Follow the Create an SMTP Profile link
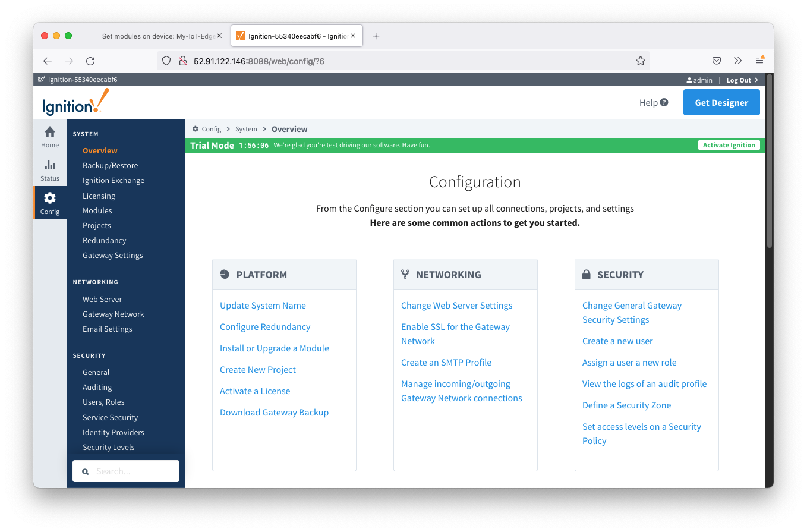The height and width of the screenshot is (532, 807). point(446,363)
